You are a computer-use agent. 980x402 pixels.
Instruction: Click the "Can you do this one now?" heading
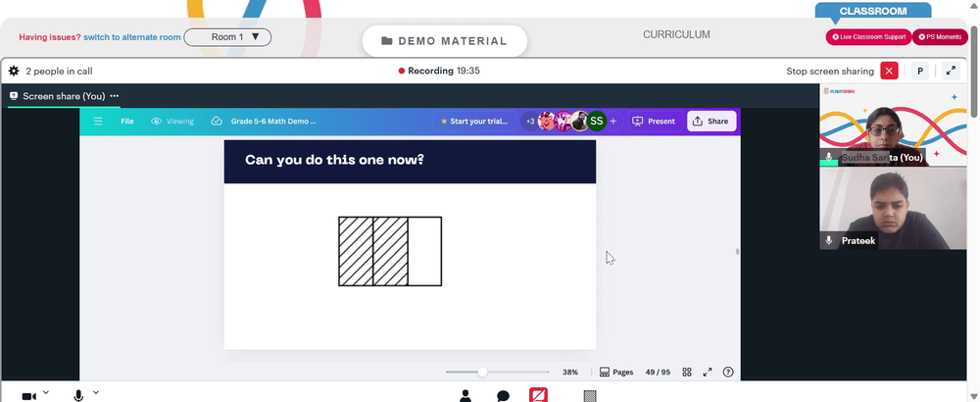[x=334, y=160]
